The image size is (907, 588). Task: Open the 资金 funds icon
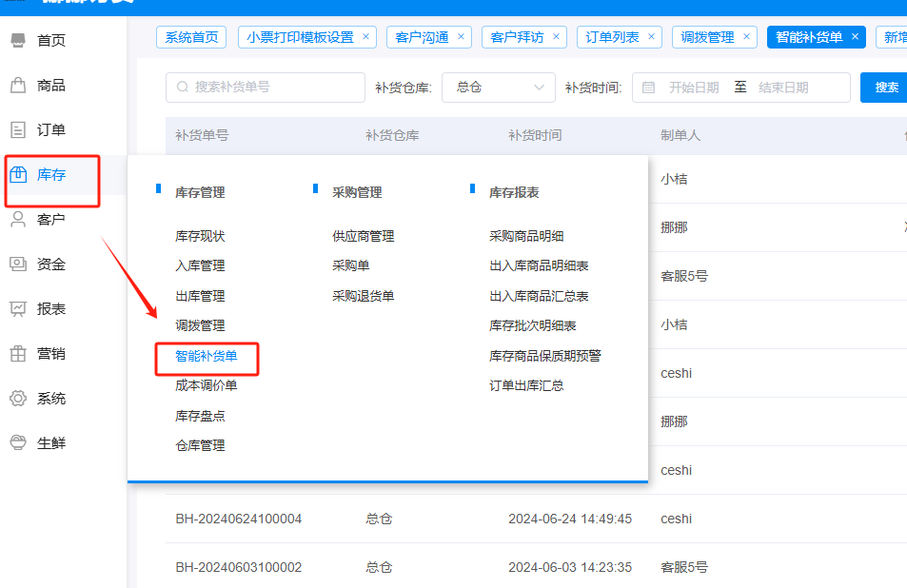tap(18, 265)
